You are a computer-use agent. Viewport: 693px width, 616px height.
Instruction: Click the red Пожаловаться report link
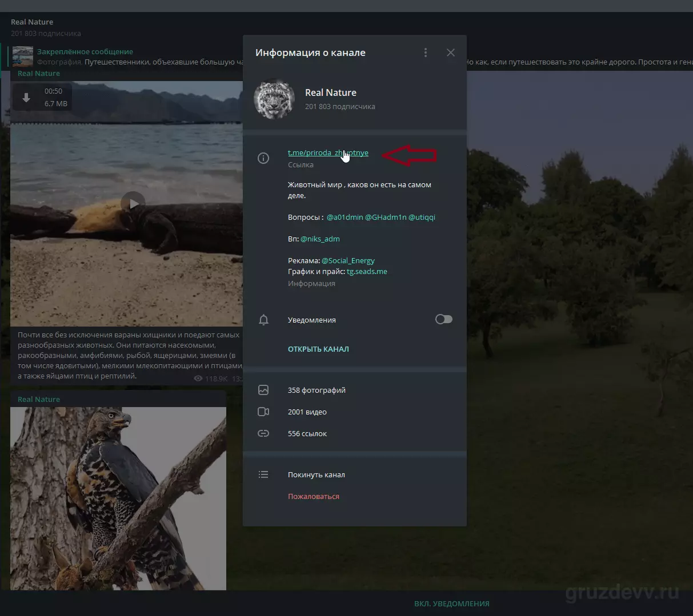pos(314,497)
